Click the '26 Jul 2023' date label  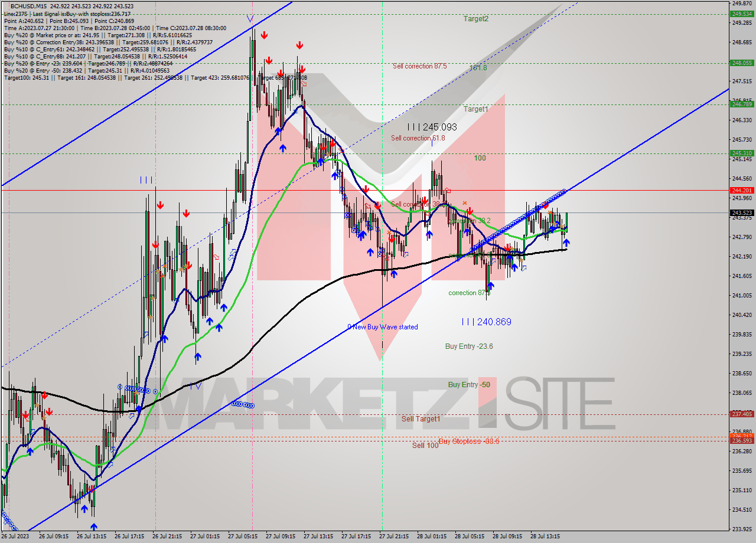(x=16, y=537)
